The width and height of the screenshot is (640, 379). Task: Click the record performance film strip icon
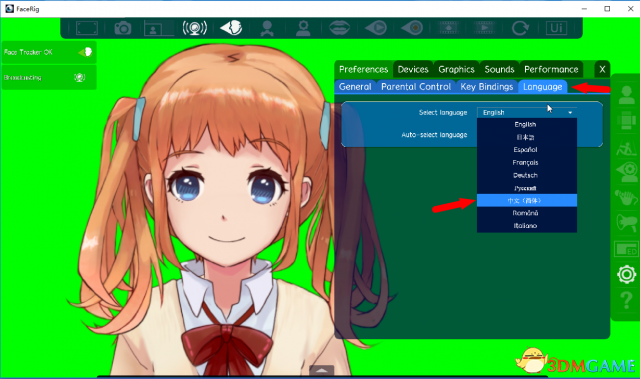(x=448, y=28)
